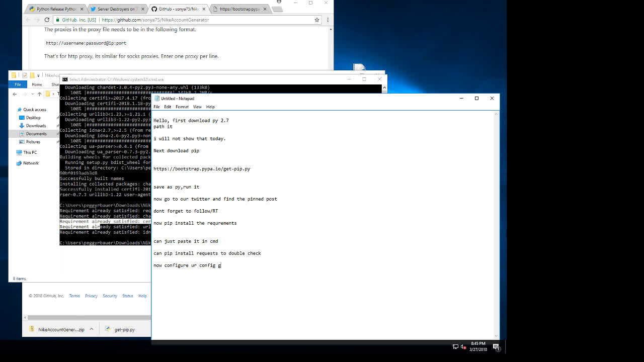The image size is (644, 362).
Task: Click the volume icon in system tray
Action: point(463,346)
